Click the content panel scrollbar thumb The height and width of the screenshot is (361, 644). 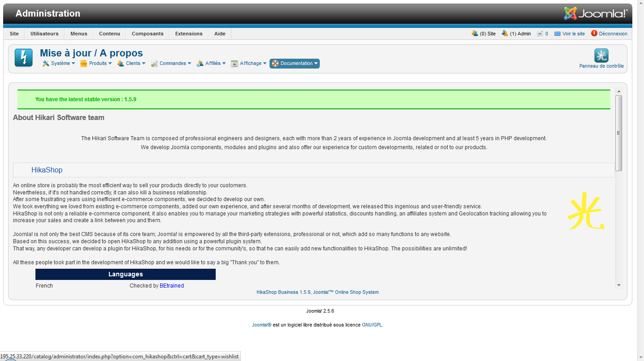coord(619,133)
